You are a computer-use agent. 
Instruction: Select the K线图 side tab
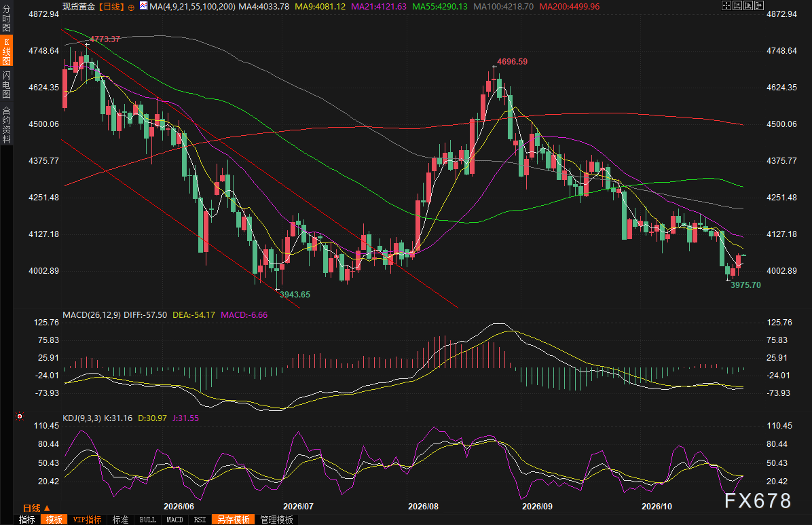pos(6,51)
